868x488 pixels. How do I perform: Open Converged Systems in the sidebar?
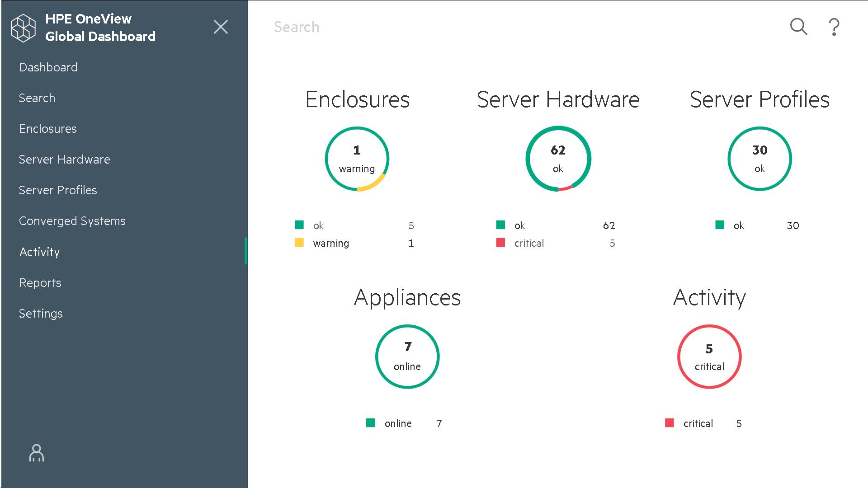coord(72,221)
